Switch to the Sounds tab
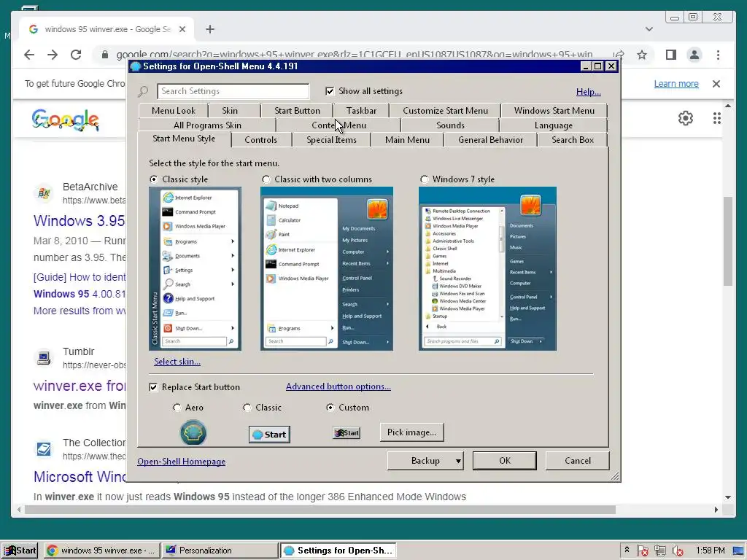The width and height of the screenshot is (747, 560). click(450, 125)
